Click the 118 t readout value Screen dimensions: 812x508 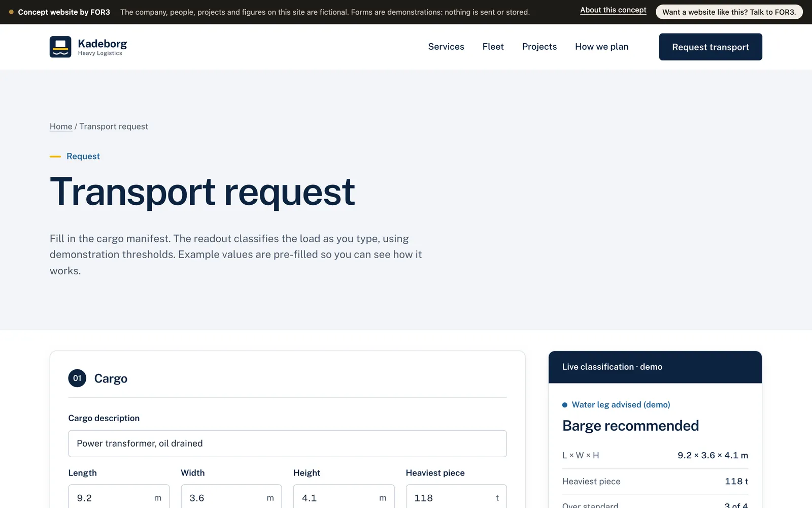(736, 481)
